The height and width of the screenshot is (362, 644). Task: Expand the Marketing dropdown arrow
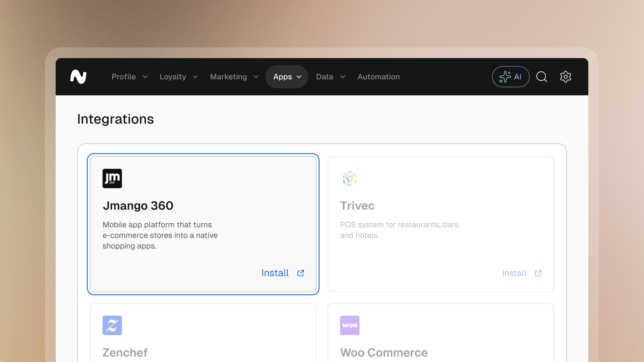coord(256,77)
